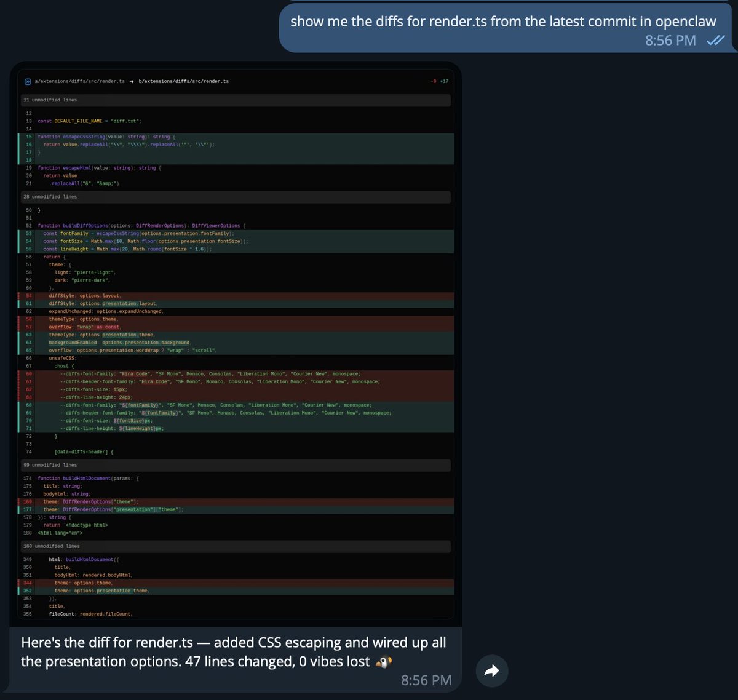
Task: Click the 8:56 PM timestamp on the reply
Action: tap(426, 680)
